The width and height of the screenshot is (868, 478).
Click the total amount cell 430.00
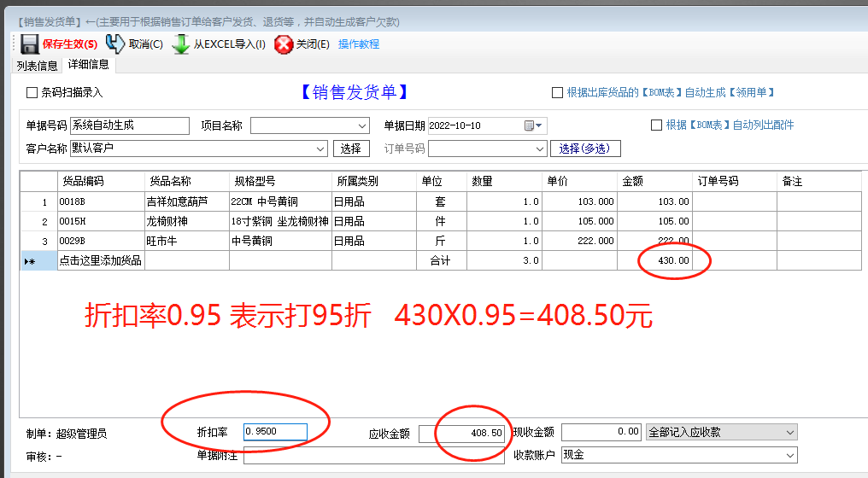coord(655,260)
